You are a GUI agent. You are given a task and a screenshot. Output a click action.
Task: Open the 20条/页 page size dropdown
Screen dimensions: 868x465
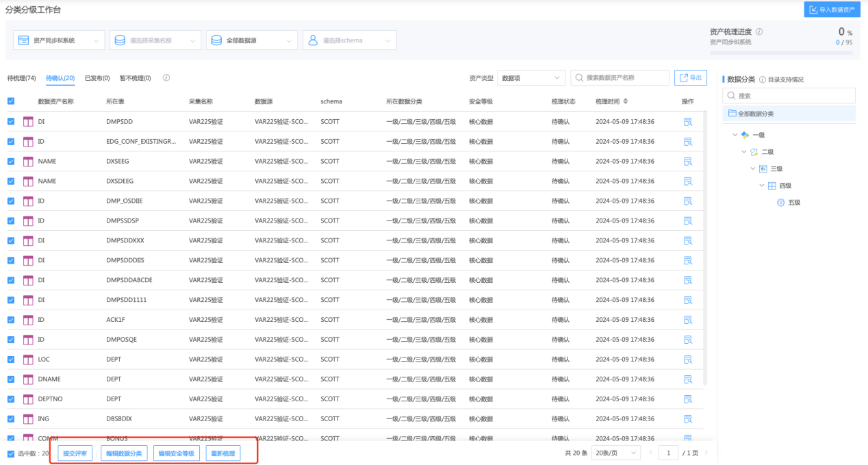pyautogui.click(x=616, y=453)
